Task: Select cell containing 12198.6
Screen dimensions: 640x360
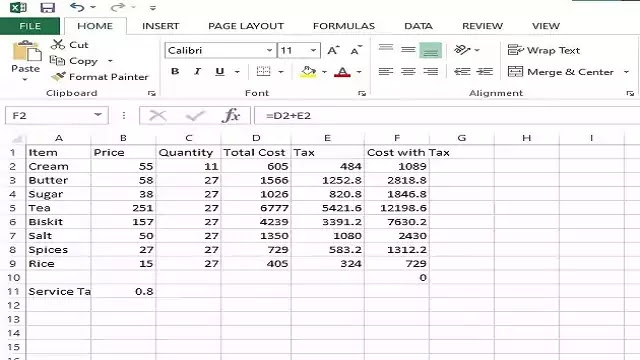Action: click(397, 208)
